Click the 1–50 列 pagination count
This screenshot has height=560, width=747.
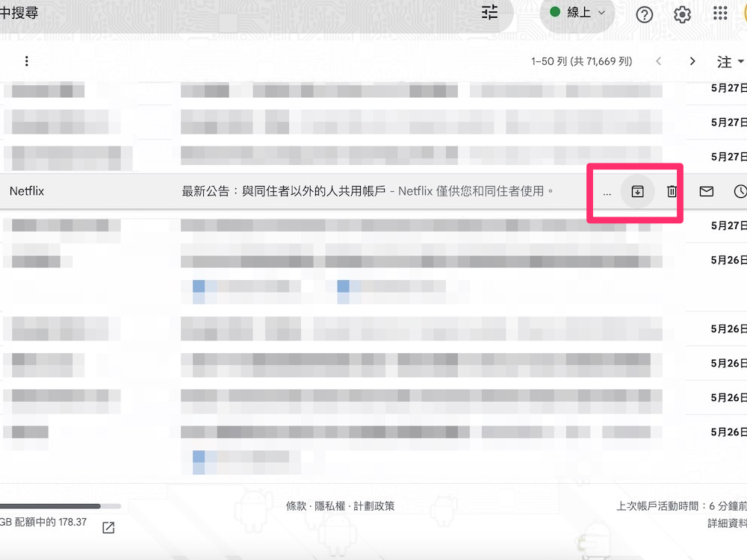pyautogui.click(x=582, y=61)
